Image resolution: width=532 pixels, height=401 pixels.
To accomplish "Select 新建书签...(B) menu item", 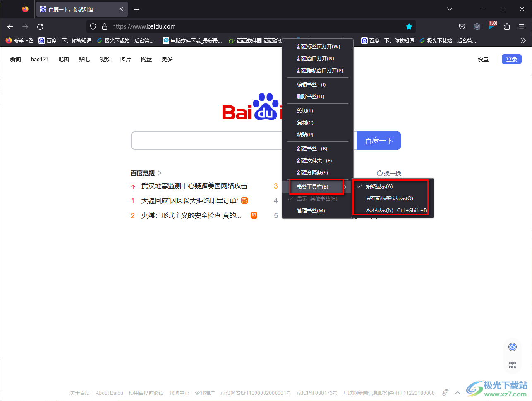I will tap(318, 149).
